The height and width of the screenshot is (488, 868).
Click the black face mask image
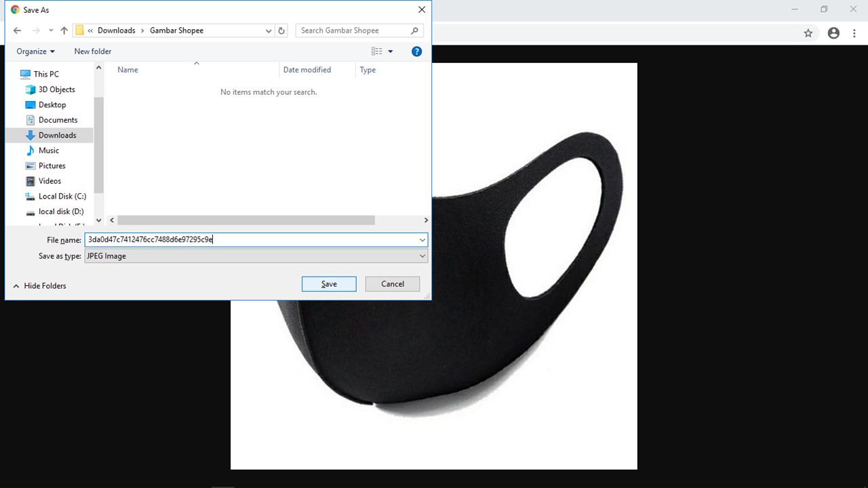pyautogui.click(x=434, y=266)
